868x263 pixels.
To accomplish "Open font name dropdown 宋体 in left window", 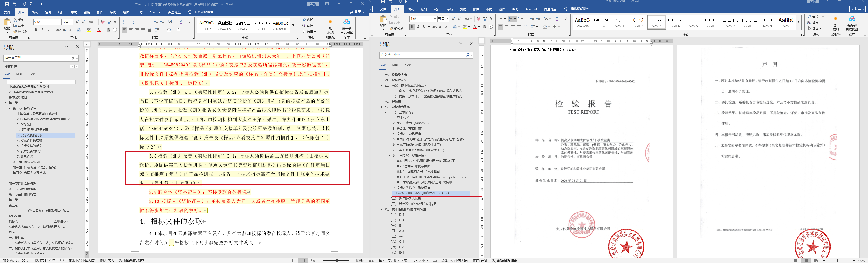I will 59,22.
